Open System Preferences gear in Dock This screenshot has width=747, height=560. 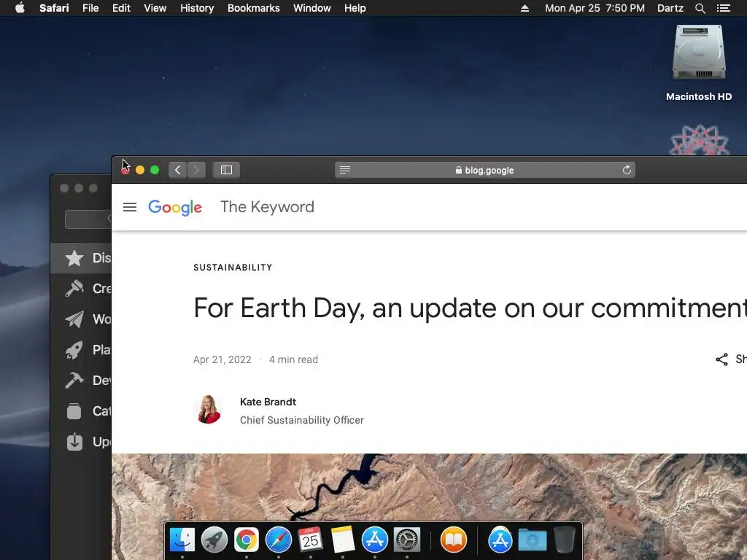[407, 540]
